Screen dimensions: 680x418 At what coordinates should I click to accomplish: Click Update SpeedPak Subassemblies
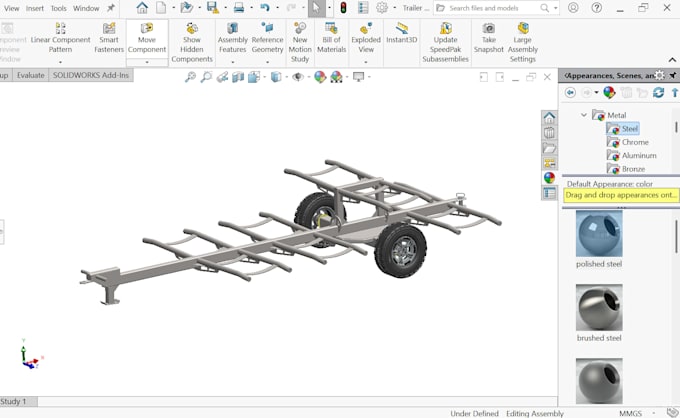(x=445, y=42)
